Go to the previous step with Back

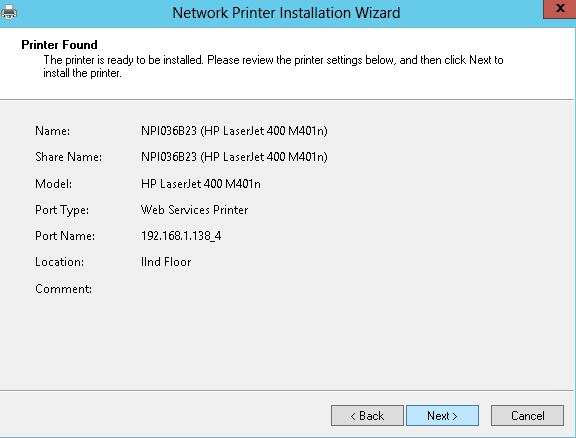point(367,416)
